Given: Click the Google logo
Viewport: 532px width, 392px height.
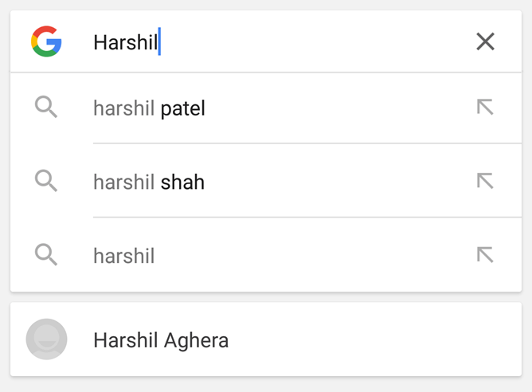Looking at the screenshot, I should tap(46, 41).
